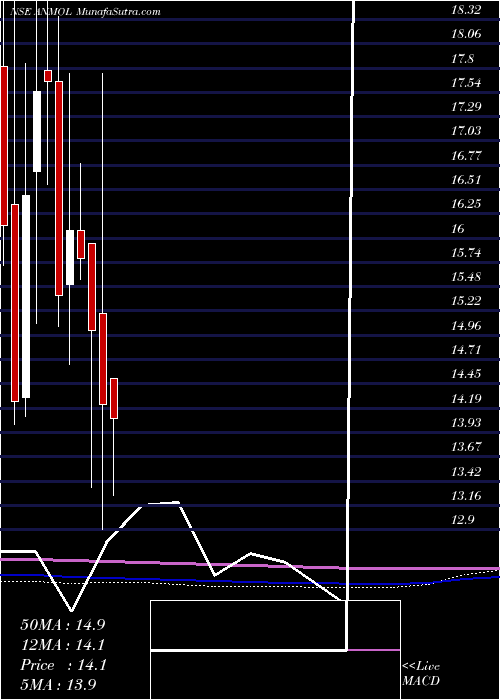
Task: Select the Price : 14.1 legend text
Action: 63,665
